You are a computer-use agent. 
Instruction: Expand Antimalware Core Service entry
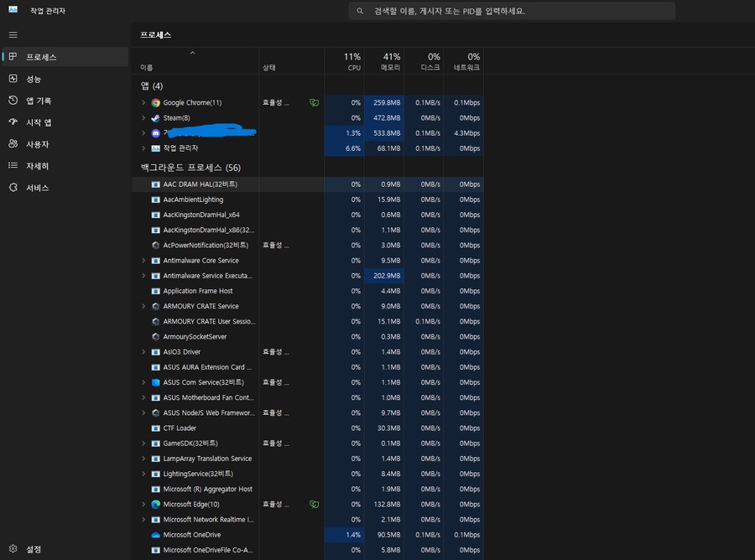[x=143, y=261]
